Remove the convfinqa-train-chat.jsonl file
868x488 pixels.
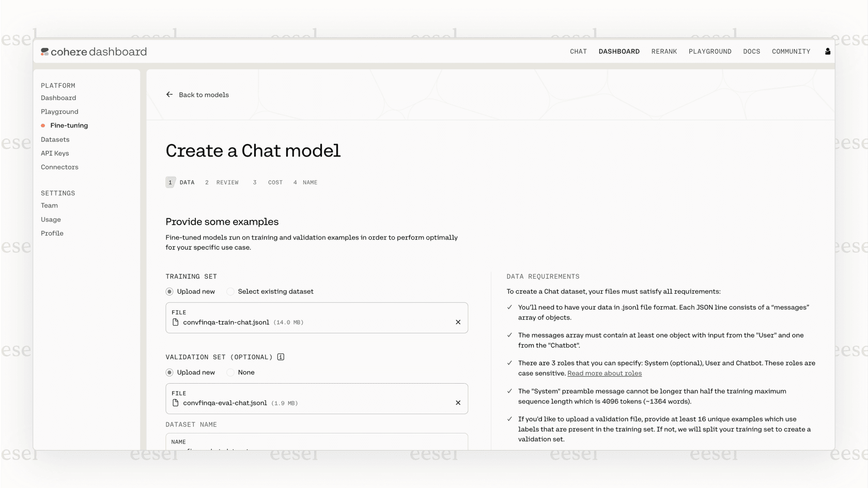458,322
